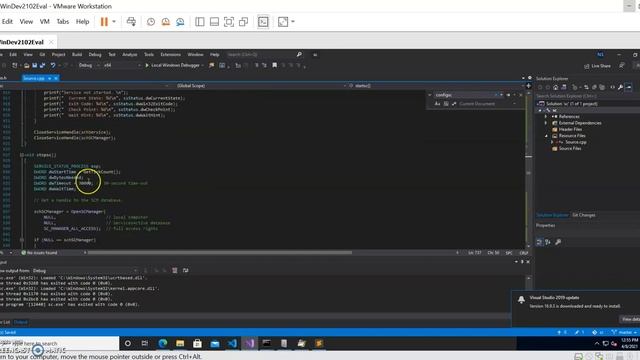640x360 pixels.
Task: Enter VMware full screen mode icon
Action: pyautogui.click(x=229, y=22)
